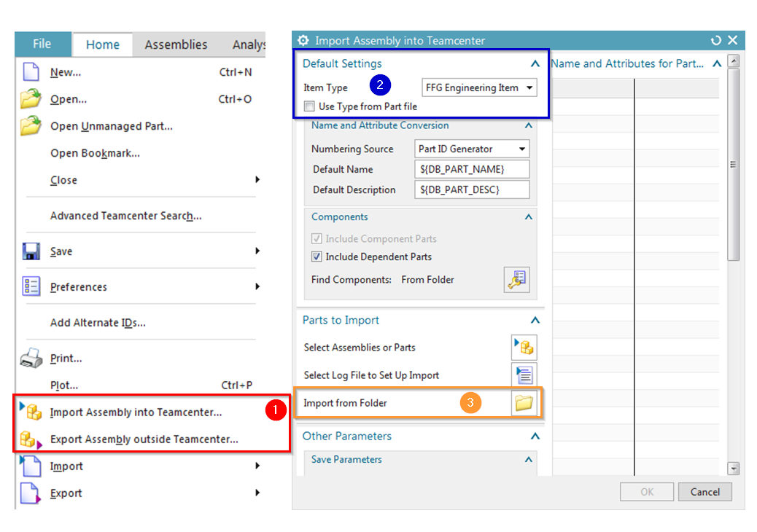Screen dimensions: 757x532
Task: Click the Select Log File icon
Action: pos(524,375)
